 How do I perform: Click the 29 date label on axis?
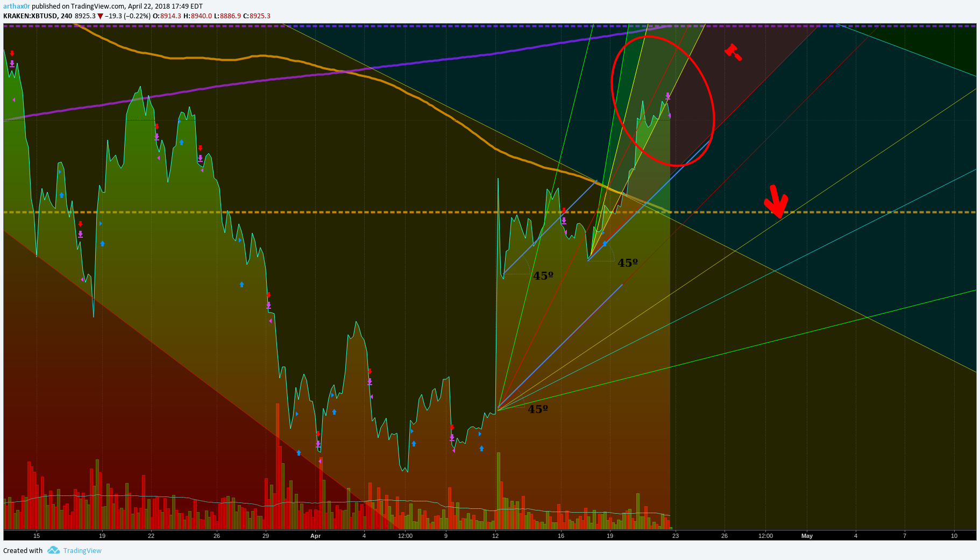(266, 536)
